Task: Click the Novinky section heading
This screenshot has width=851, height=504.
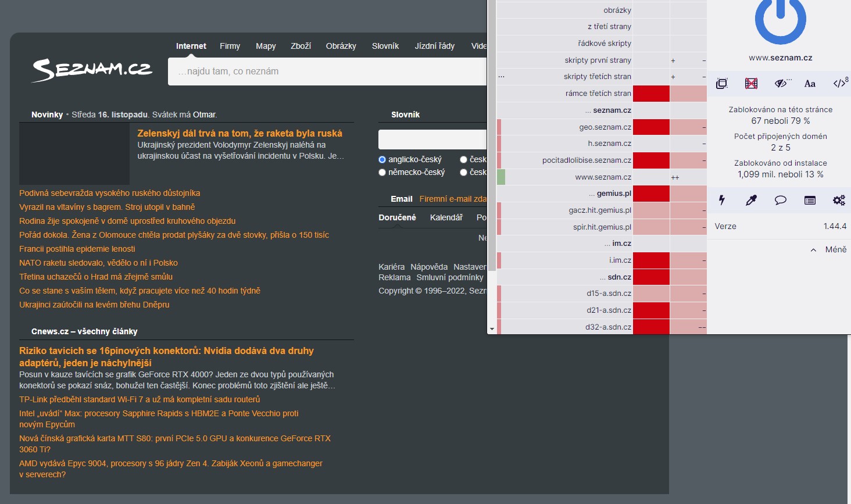Action: coord(47,115)
